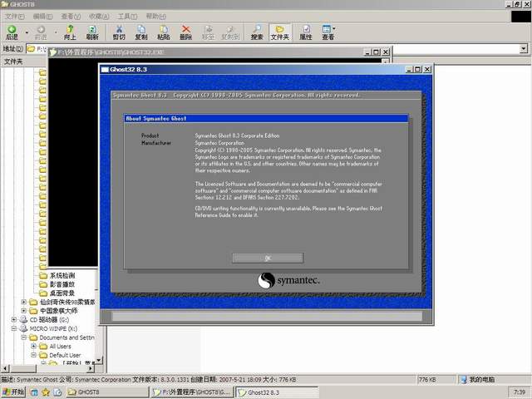Click the 开始 Start button
This screenshot has width=532, height=399.
(x=14, y=392)
